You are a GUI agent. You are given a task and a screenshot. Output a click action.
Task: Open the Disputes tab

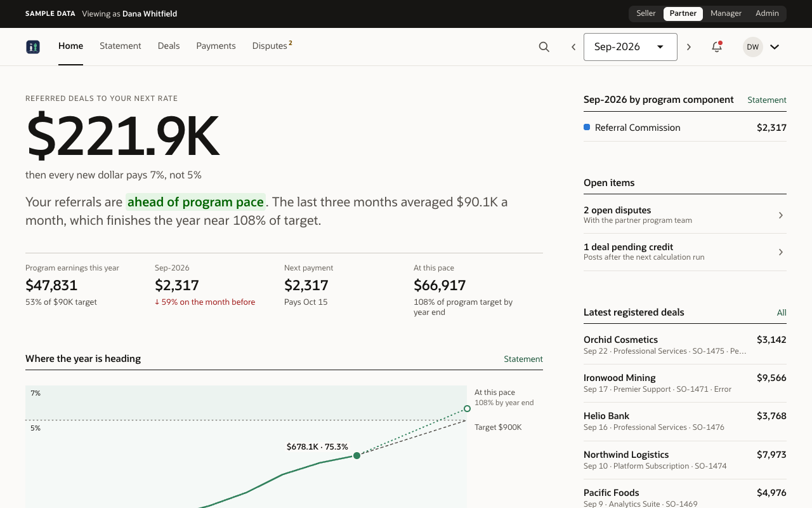coord(272,46)
